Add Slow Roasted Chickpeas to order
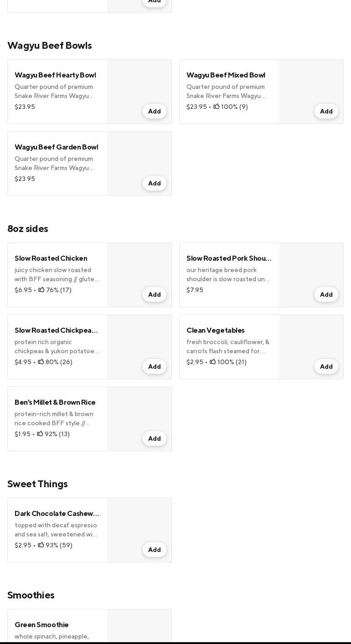 tap(154, 366)
